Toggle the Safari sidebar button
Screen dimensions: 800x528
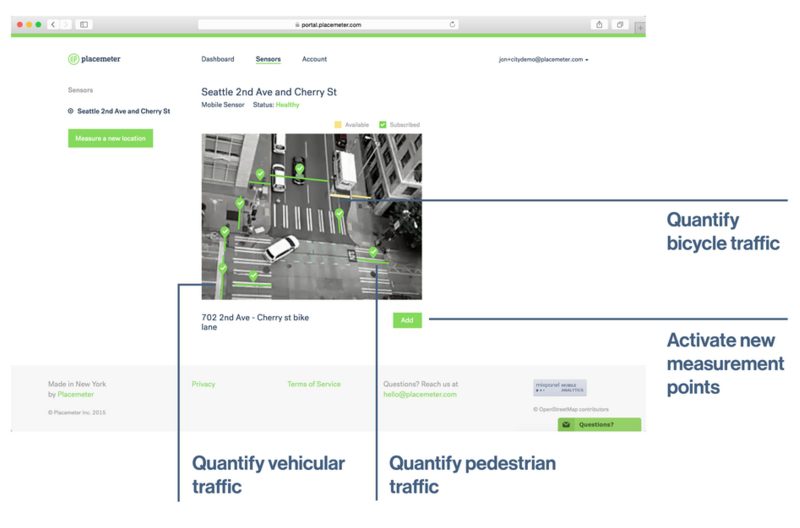(83, 24)
